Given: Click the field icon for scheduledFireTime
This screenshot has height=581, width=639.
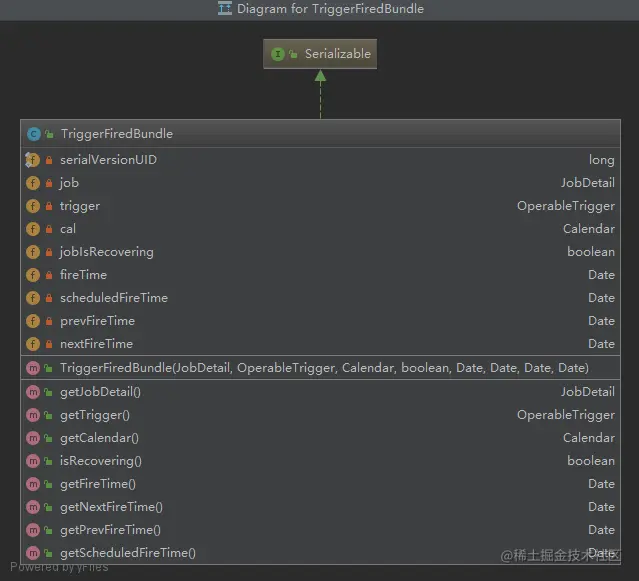Looking at the screenshot, I should (33, 298).
